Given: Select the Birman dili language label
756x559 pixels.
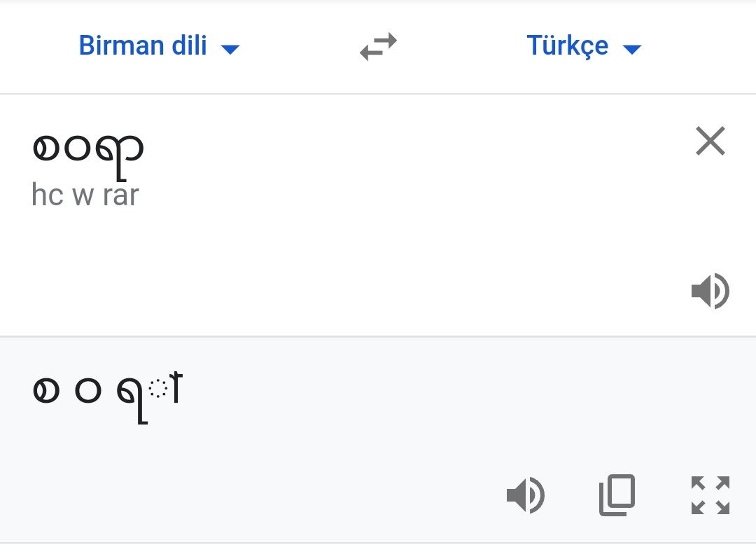Looking at the screenshot, I should click(143, 46).
